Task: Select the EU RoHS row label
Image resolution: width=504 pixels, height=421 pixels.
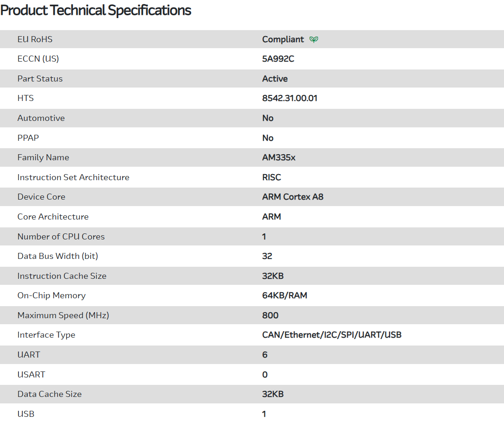Action: pyautogui.click(x=35, y=39)
